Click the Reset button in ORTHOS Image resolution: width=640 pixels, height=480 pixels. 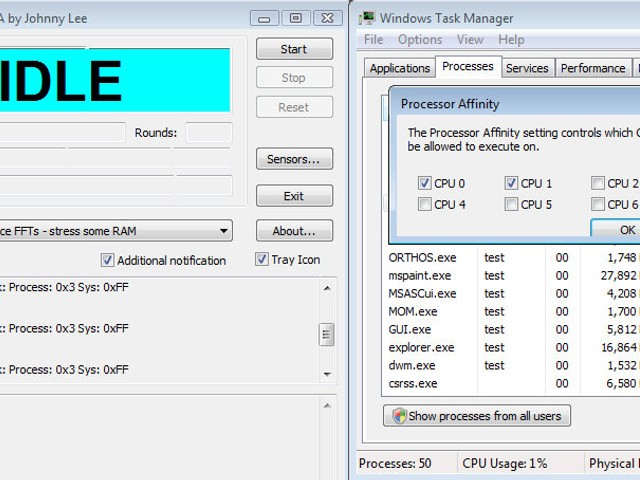(x=294, y=107)
